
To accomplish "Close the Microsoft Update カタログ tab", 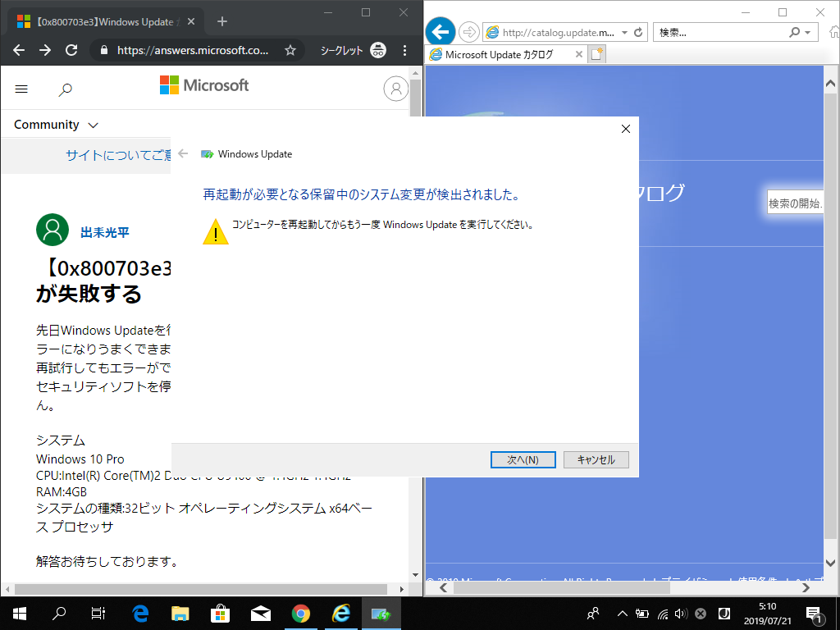I will click(578, 55).
